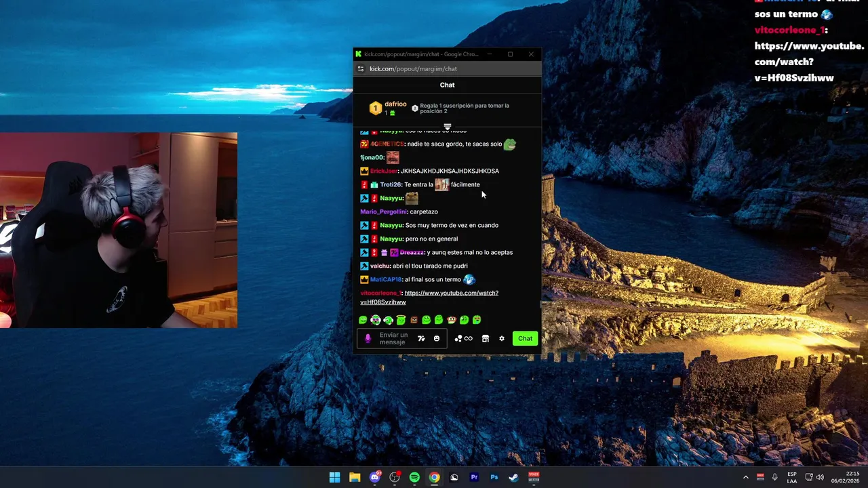Open chat settings gear icon
This screenshot has width=868, height=488.
coord(502,338)
